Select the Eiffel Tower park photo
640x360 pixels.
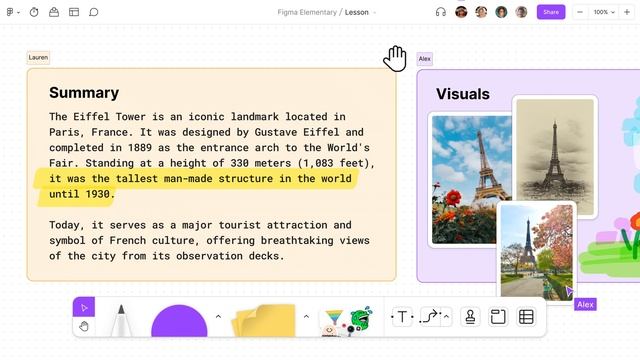click(x=537, y=251)
